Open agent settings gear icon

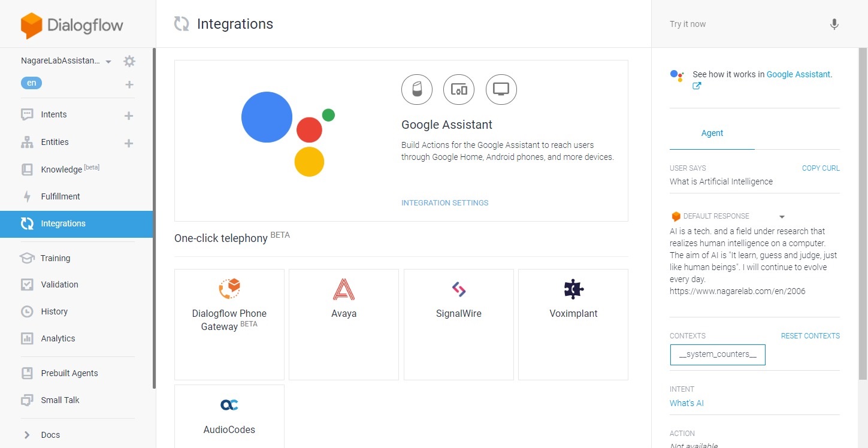click(x=129, y=61)
